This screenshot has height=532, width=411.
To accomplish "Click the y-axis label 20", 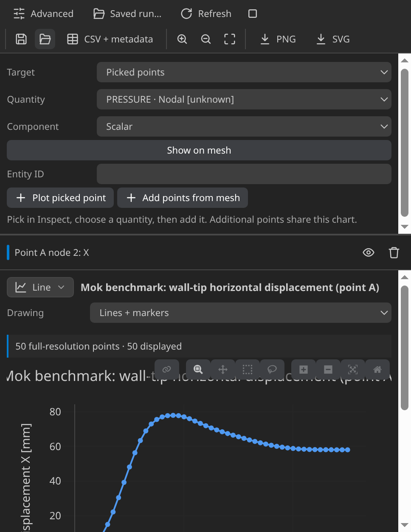I will (55, 515).
